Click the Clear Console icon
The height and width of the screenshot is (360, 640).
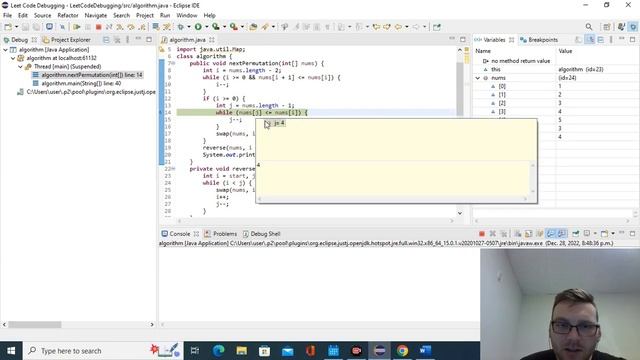pyautogui.click(x=518, y=234)
